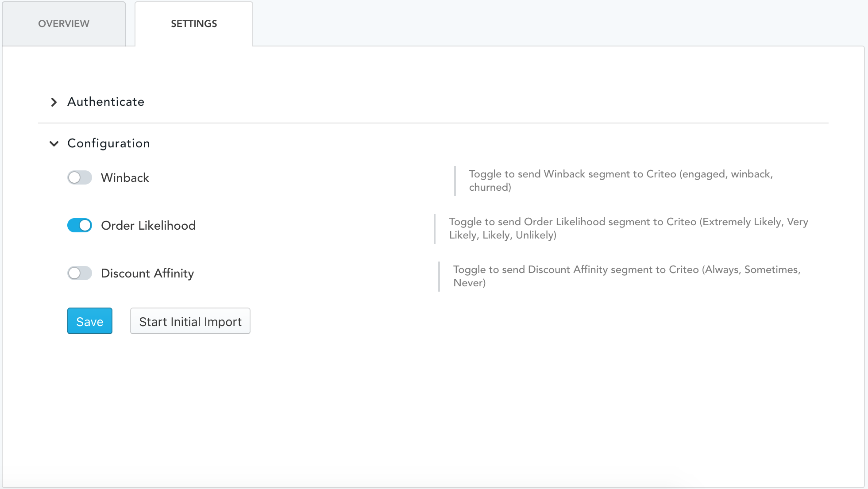Click the Discount Affinity description text
Screen dimensions: 868x489
pyautogui.click(x=626, y=276)
